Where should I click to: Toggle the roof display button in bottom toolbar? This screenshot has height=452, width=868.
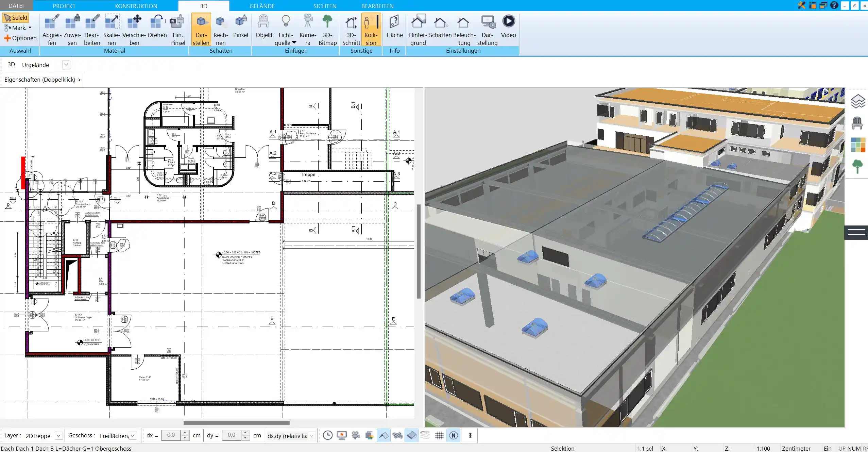click(x=384, y=435)
